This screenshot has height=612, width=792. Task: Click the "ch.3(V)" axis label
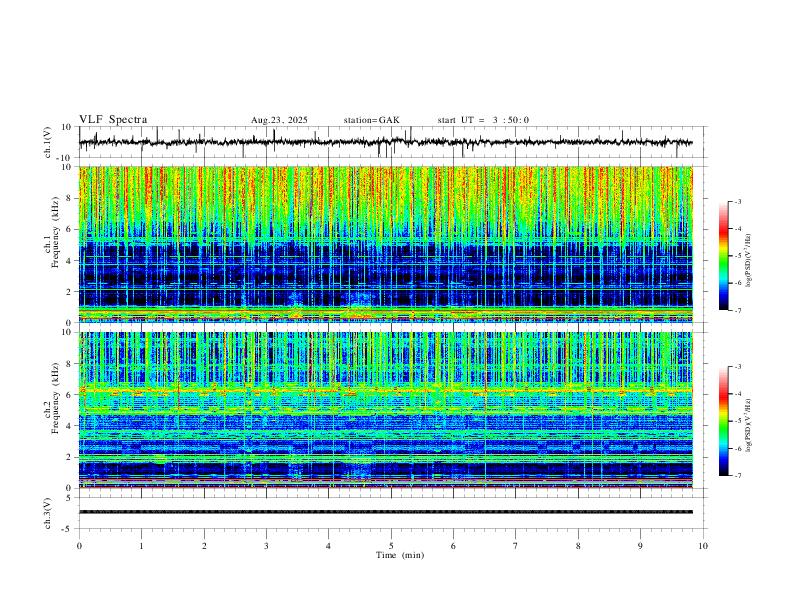[48, 513]
